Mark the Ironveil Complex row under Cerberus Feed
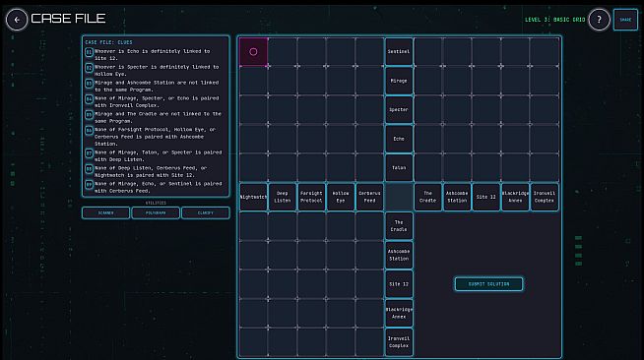The image size is (644, 360). click(x=369, y=342)
